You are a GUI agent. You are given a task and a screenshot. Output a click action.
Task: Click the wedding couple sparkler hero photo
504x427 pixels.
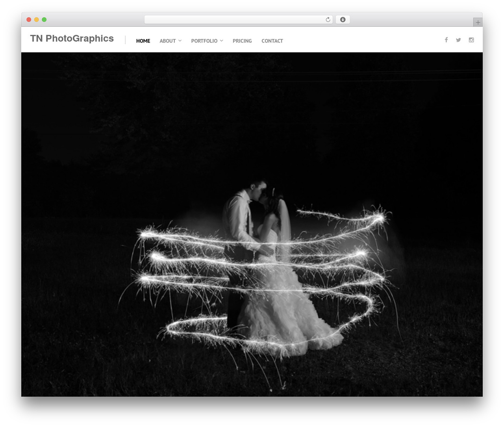(252, 225)
